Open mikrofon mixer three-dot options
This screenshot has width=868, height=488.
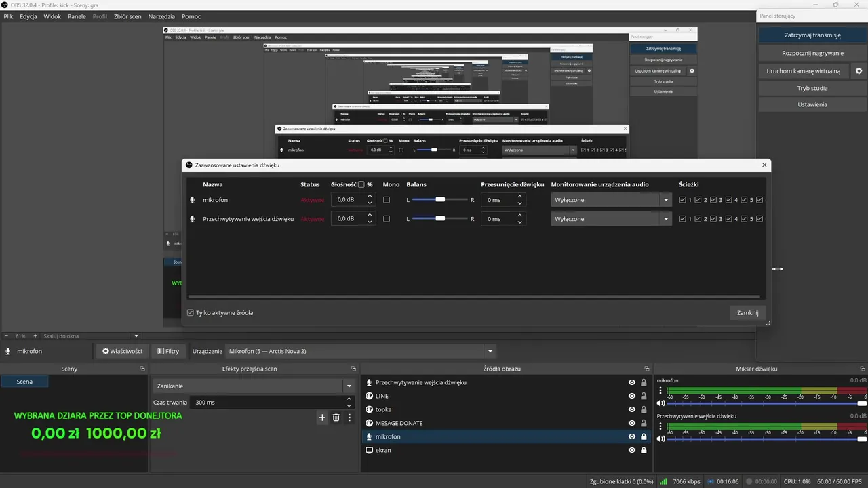(660, 391)
